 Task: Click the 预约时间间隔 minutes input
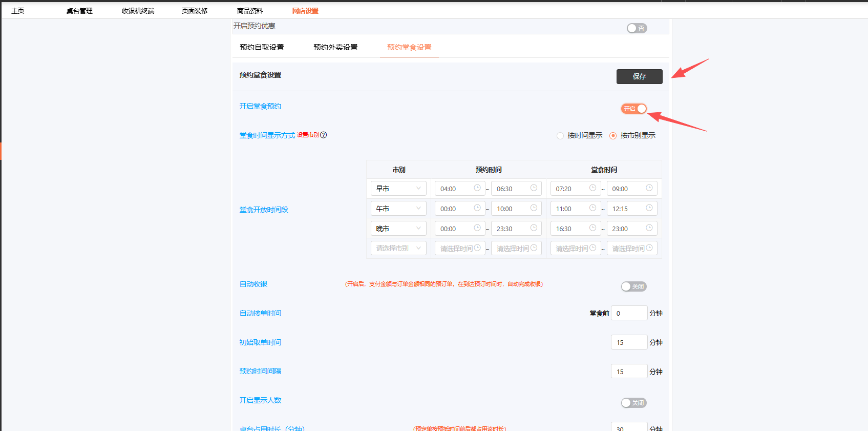[x=629, y=372]
